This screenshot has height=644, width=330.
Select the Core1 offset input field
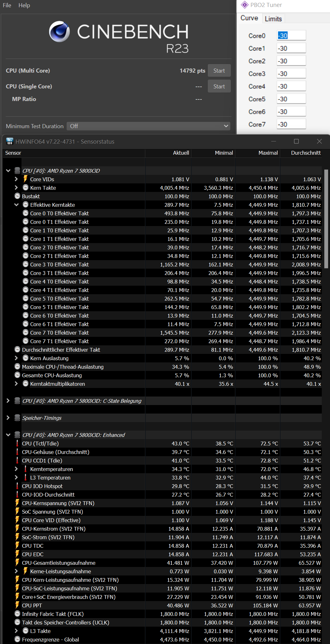(291, 48)
